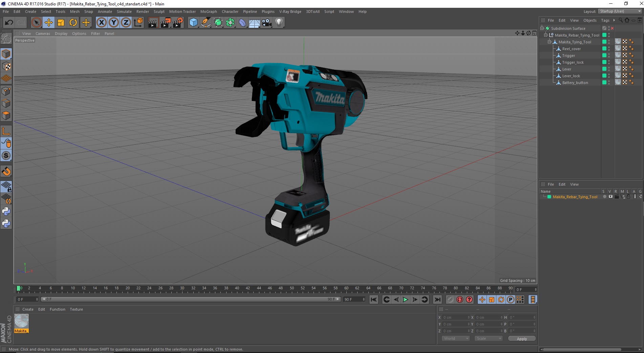Toggle View eye for Makita_Rebar_Tying_Tool layer

click(x=610, y=197)
